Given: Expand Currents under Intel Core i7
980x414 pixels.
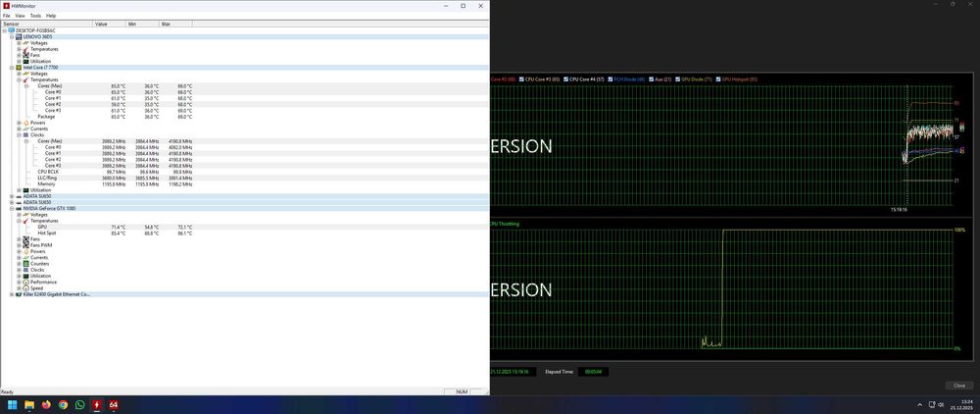Looking at the screenshot, I should [x=19, y=129].
